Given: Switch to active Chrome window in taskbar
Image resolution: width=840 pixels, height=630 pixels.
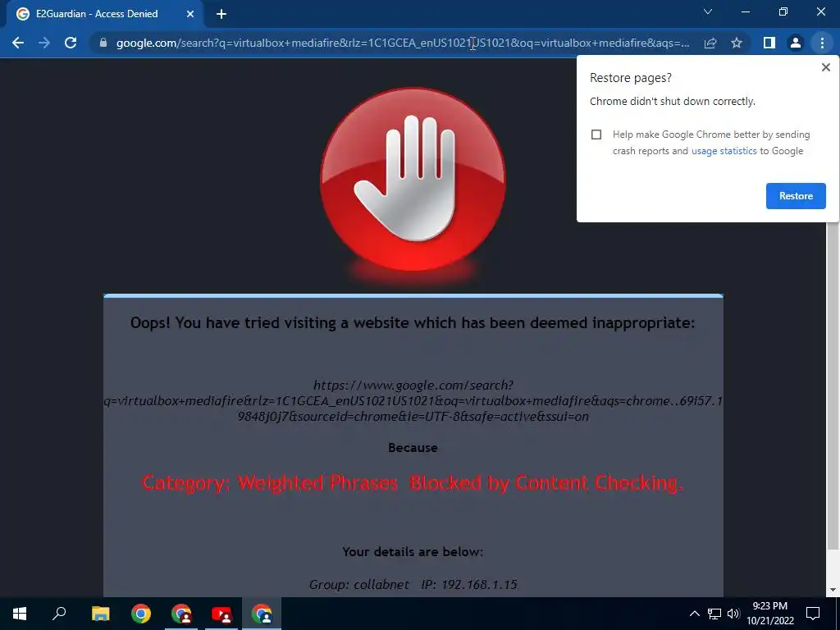Looking at the screenshot, I should pyautogui.click(x=262, y=614).
